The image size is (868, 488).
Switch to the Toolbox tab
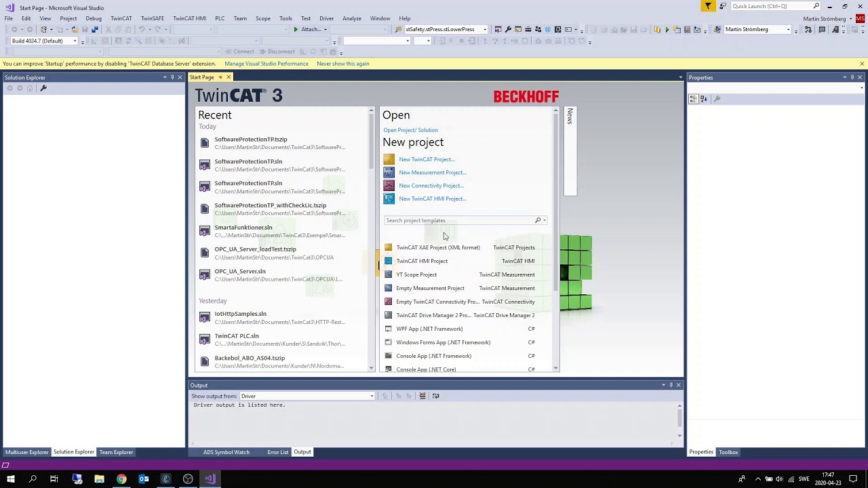click(x=728, y=452)
